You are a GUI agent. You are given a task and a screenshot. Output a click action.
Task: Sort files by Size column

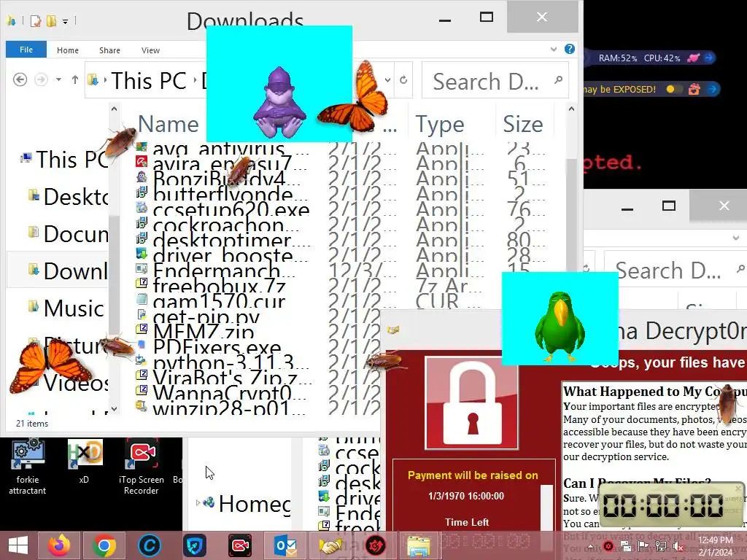pyautogui.click(x=523, y=124)
